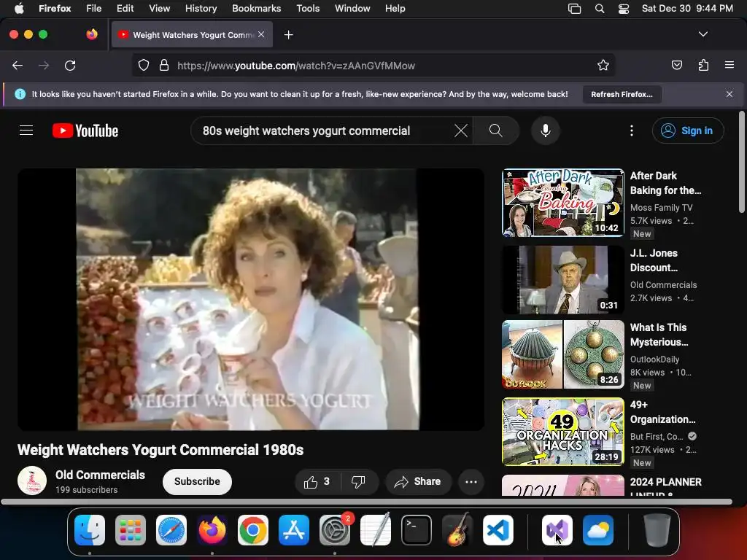Close the Weight Watchers Yogurt tab
This screenshot has height=560, width=747.
[261, 34]
